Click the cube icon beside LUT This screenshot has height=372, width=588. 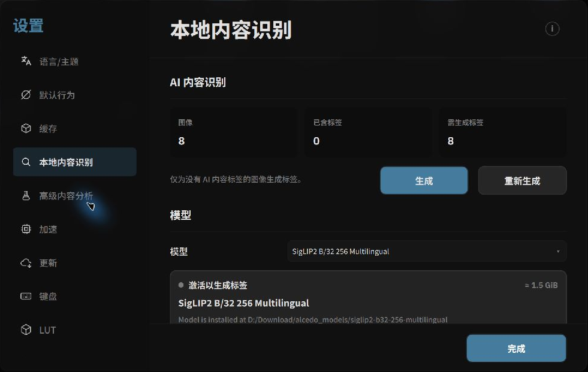[26, 329]
